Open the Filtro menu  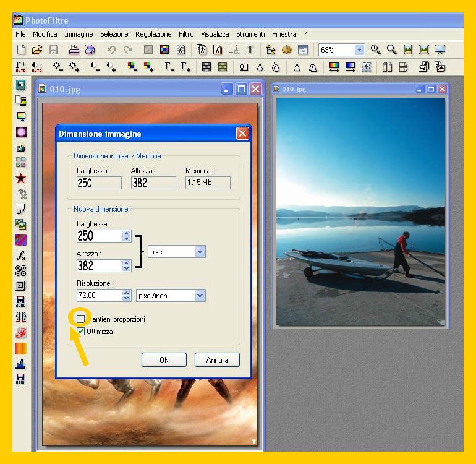click(x=186, y=34)
